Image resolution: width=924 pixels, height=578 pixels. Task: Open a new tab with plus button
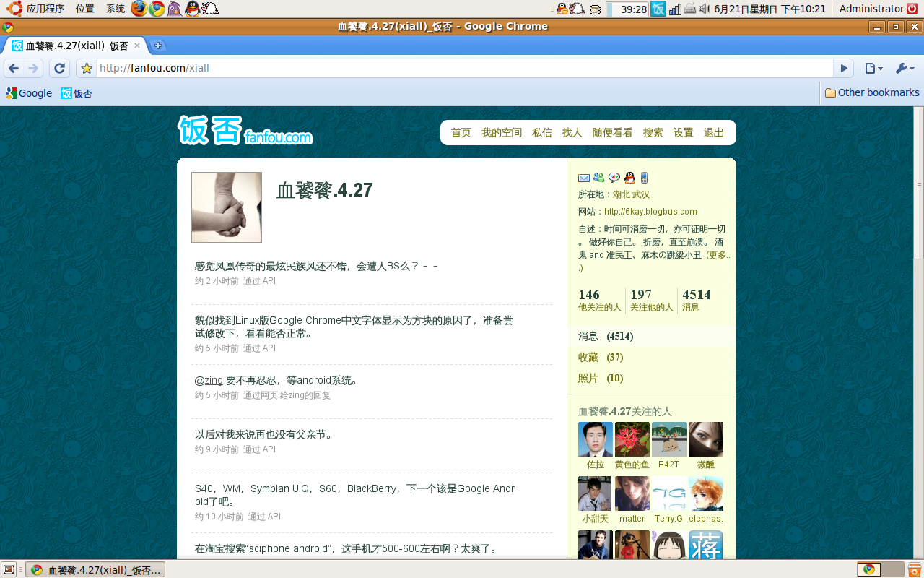[158, 46]
